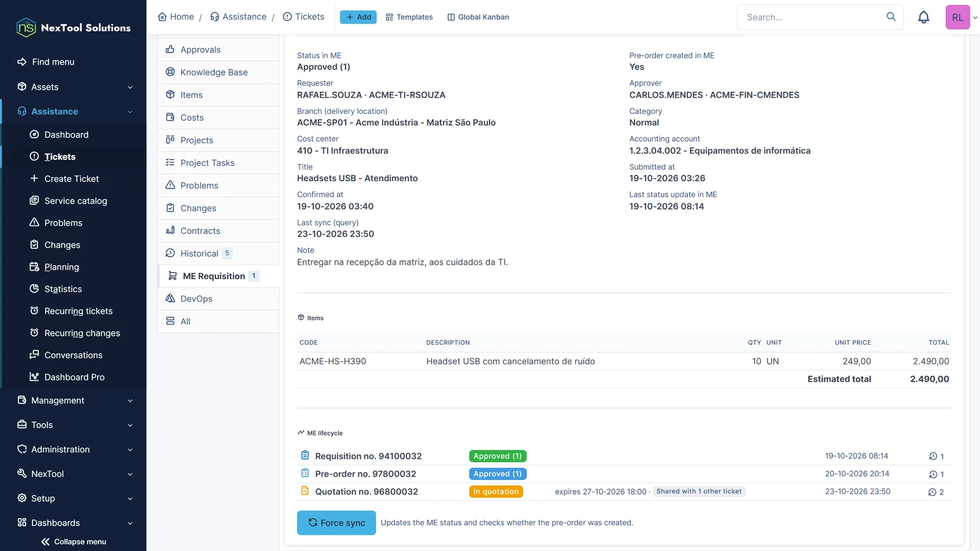Screen dimensions: 980x551
Task: Open Templates from the top bar
Action: [409, 17]
